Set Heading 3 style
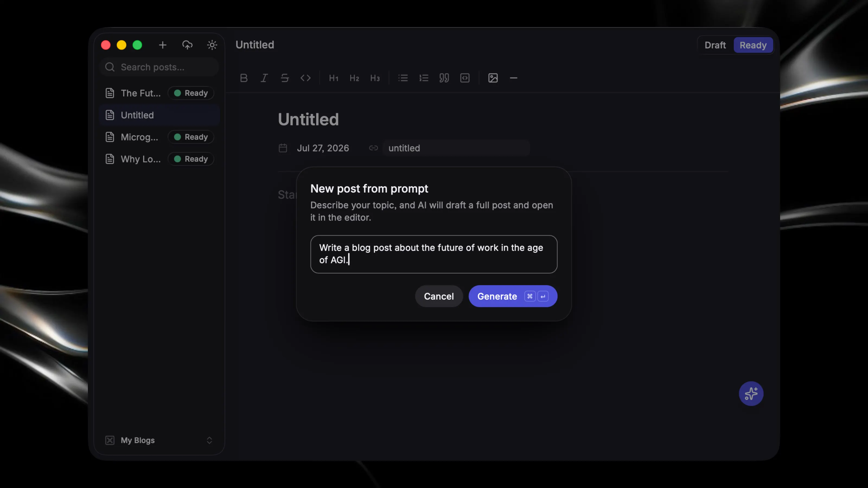Screen dimensions: 868x488 (375, 78)
